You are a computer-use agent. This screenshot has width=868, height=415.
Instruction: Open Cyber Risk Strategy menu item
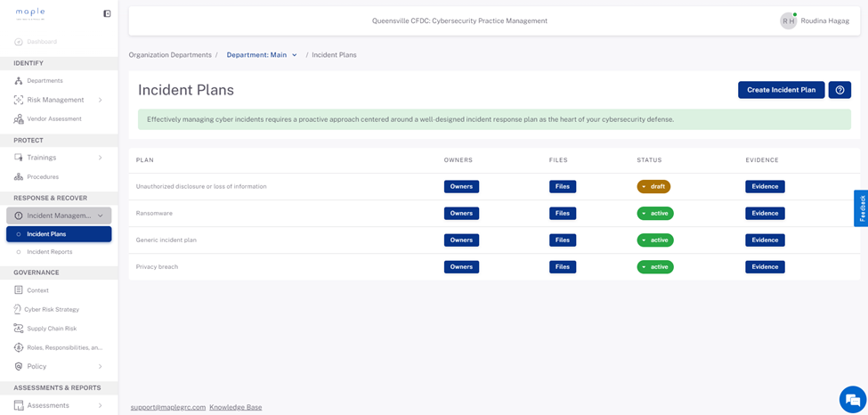click(x=59, y=309)
